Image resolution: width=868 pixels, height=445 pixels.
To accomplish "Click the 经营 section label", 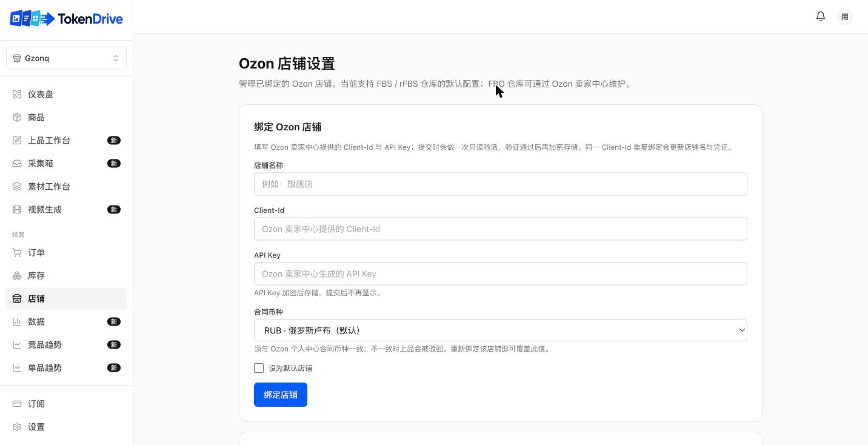I will tap(18, 234).
